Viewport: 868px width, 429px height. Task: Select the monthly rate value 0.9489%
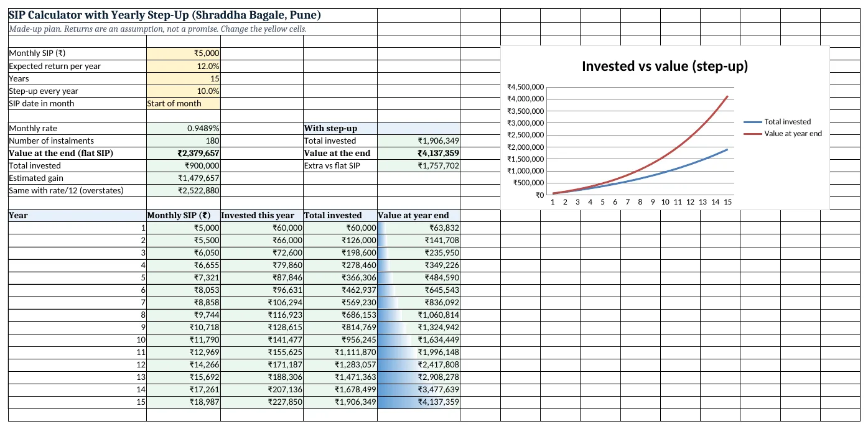click(x=183, y=129)
